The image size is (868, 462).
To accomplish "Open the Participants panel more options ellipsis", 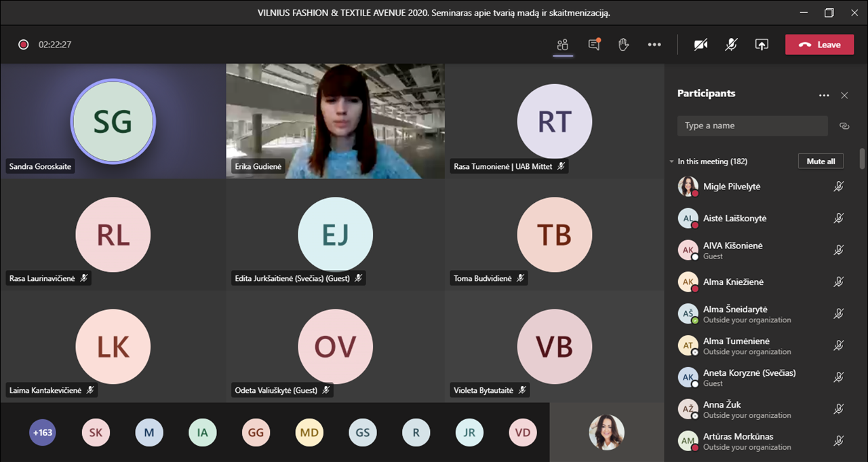I will tap(824, 96).
